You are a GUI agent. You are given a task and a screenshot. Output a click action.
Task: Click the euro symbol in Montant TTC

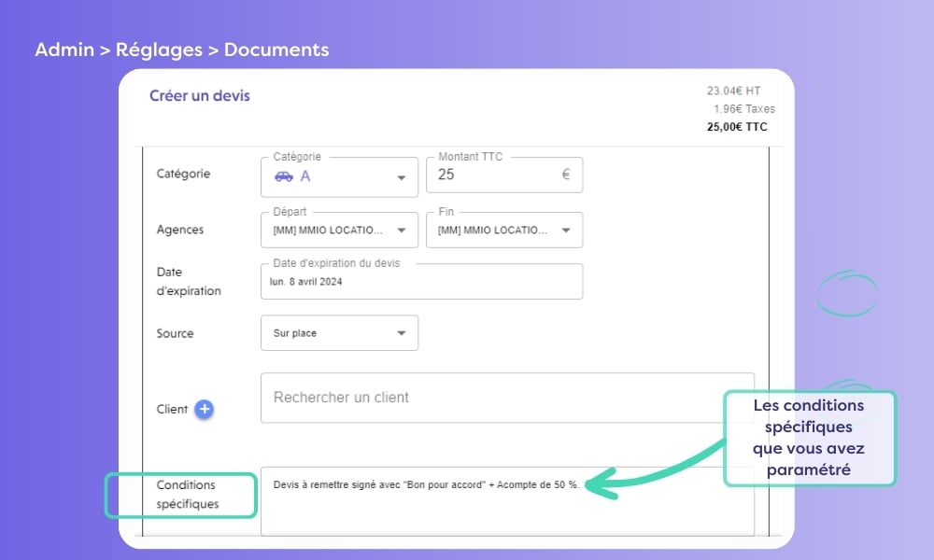[566, 175]
